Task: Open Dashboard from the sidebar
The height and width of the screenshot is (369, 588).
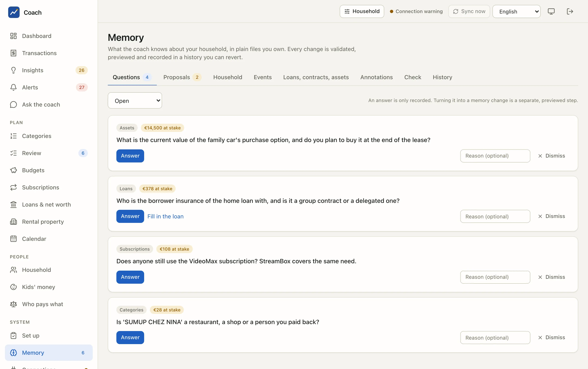Action: click(49, 36)
